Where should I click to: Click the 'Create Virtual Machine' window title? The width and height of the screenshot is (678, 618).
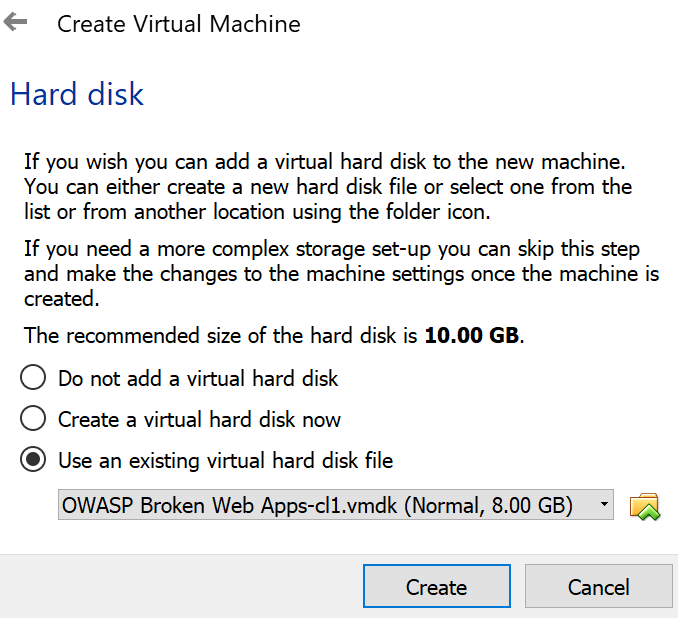(x=178, y=24)
